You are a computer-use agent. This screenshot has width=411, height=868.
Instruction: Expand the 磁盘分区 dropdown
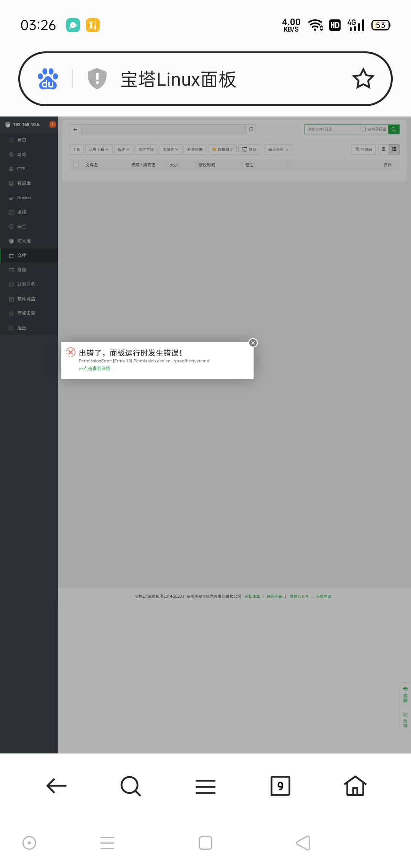278,149
